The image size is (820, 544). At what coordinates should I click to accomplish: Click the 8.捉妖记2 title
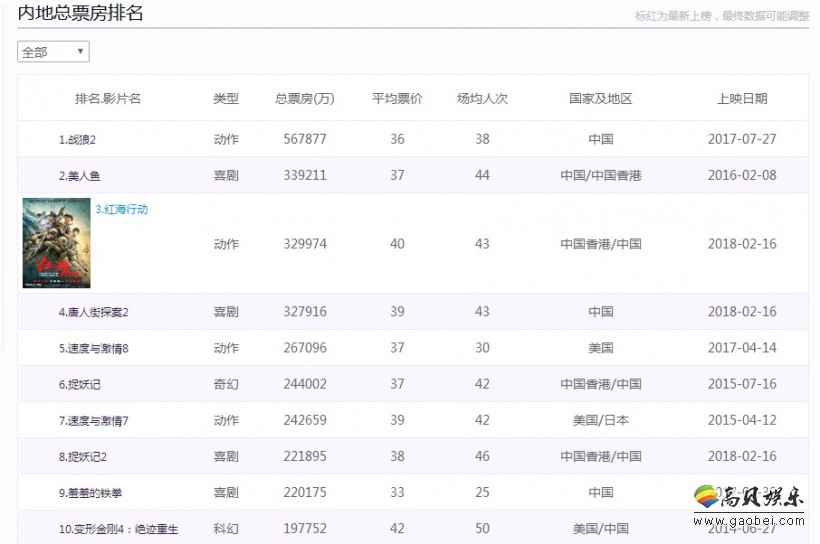click(x=82, y=457)
